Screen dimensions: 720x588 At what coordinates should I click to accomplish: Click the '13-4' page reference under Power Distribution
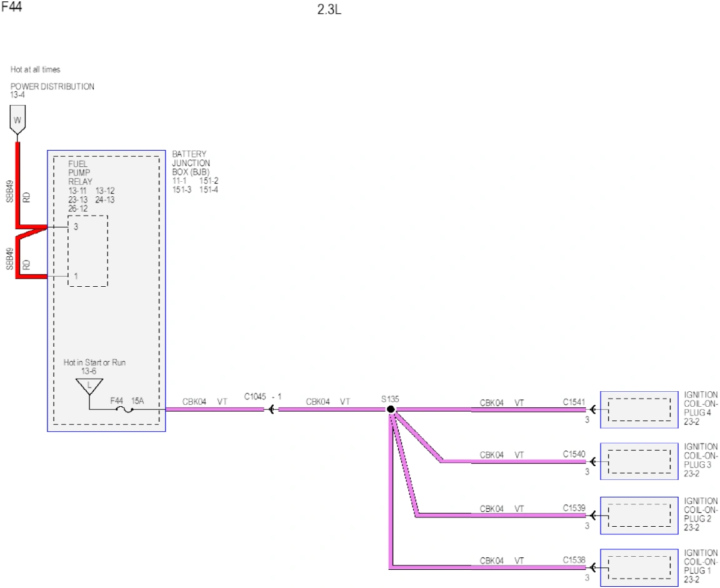point(17,94)
